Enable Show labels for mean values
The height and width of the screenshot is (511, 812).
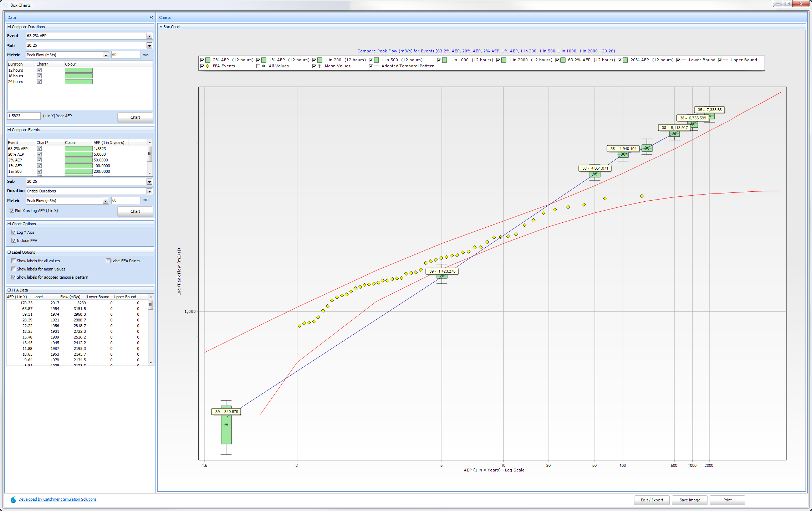[14, 269]
